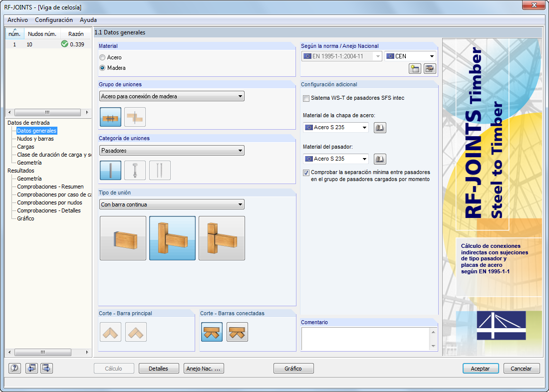Click the comment box down arrow
This screenshot has width=549, height=392.
(433, 346)
